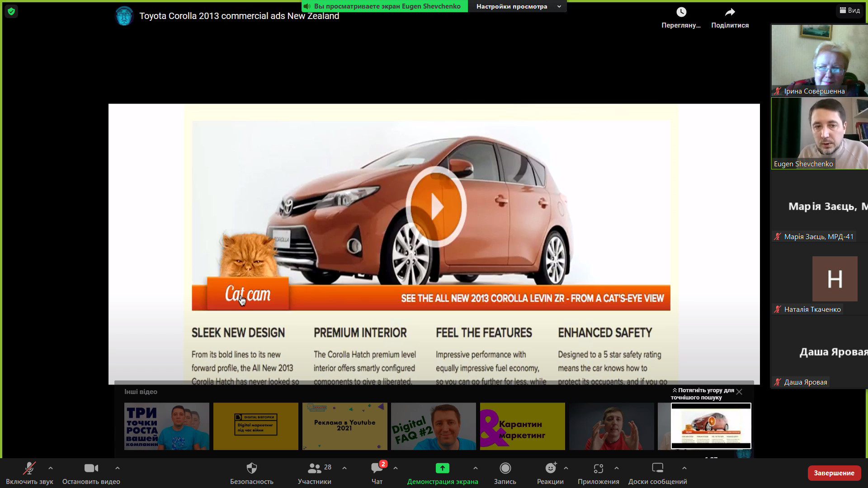Click SLEEK NEW DESIGN heading

[238, 333]
